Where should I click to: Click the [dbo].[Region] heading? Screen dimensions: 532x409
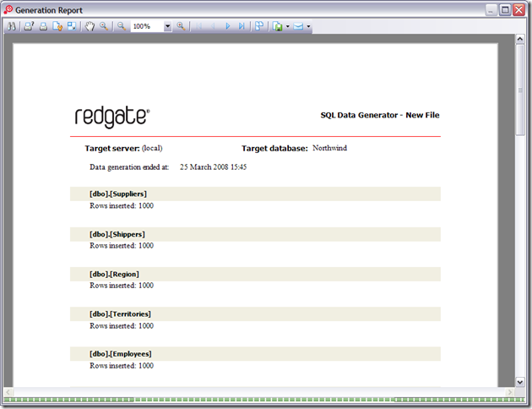click(114, 274)
